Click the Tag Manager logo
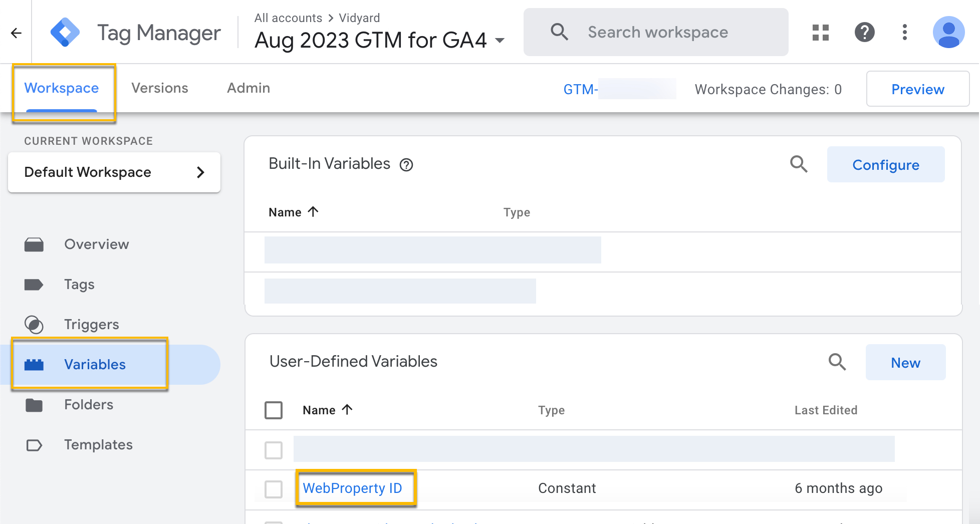 pos(65,33)
